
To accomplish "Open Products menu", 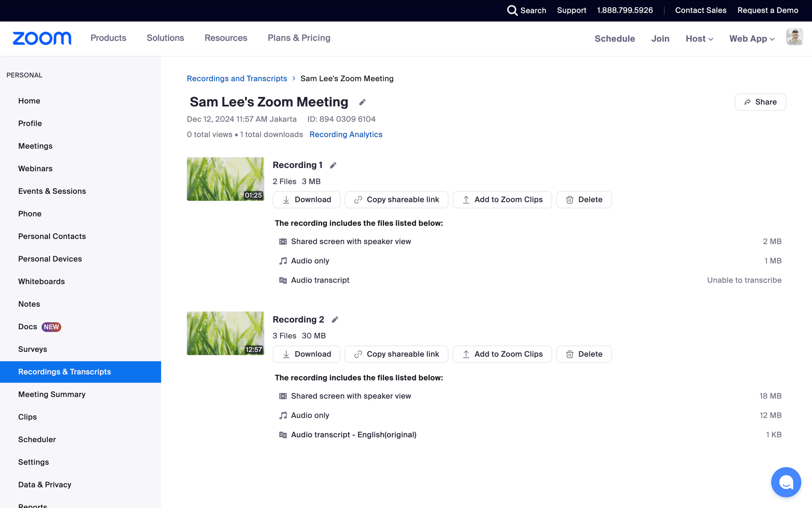I will (x=108, y=38).
